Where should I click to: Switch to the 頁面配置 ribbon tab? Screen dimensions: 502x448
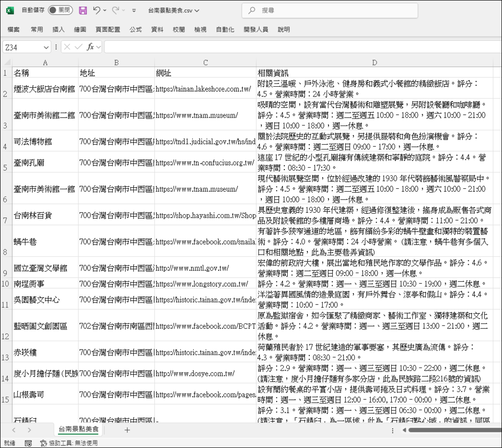[x=108, y=29]
